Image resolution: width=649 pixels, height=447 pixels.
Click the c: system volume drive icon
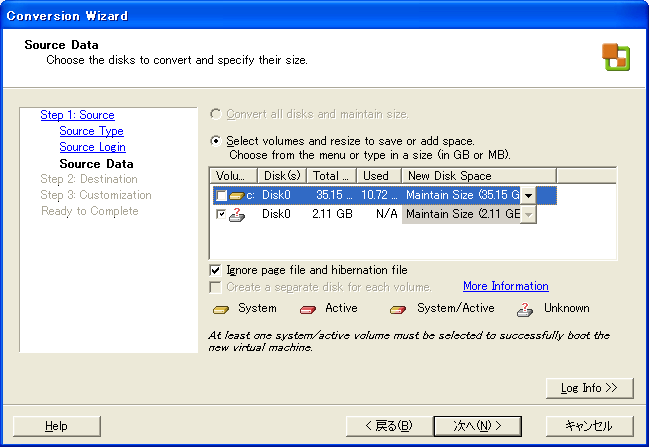pos(236,196)
